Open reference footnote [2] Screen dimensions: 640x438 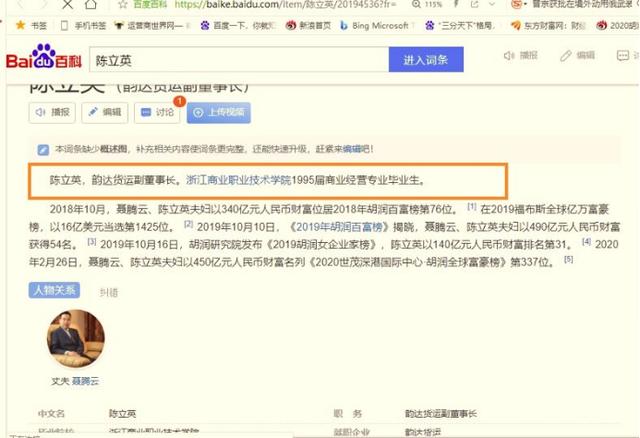pos(188,224)
